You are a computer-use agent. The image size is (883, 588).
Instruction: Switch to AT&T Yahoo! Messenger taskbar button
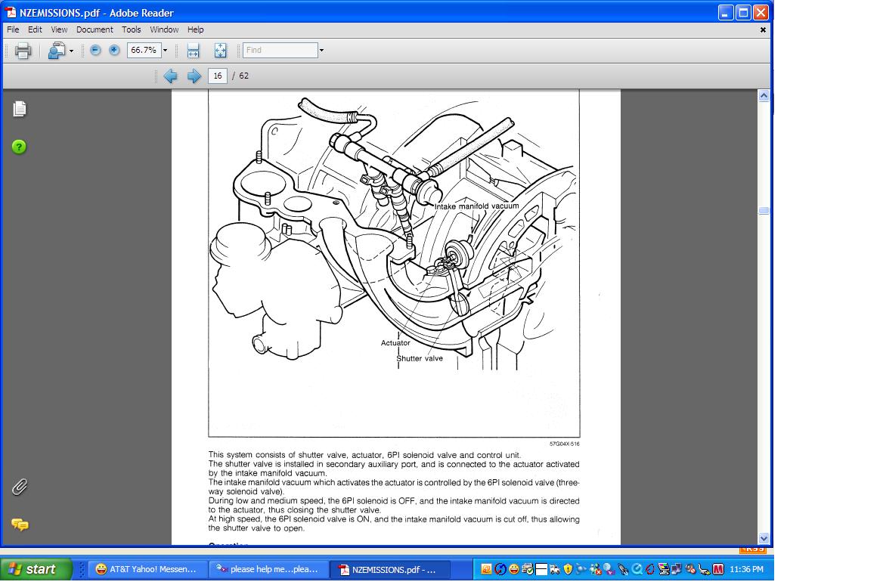pos(147,569)
